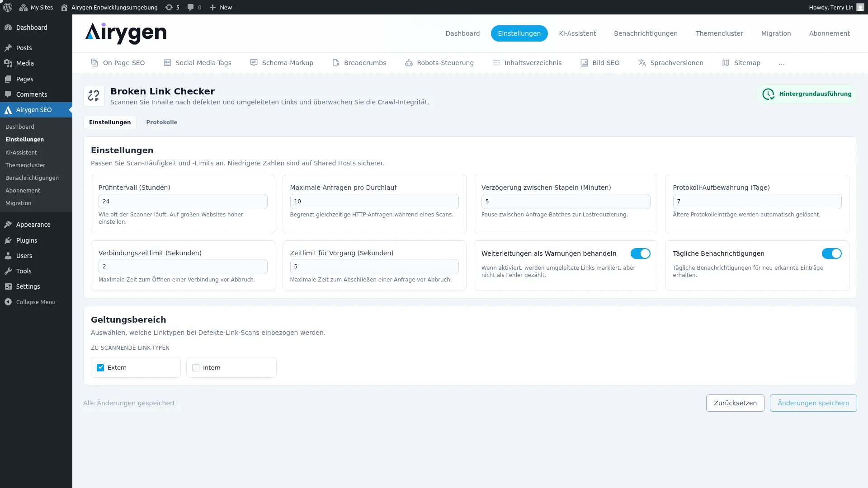The width and height of the screenshot is (868, 488).
Task: Click the Media icon in sidebar
Action: (x=8, y=63)
